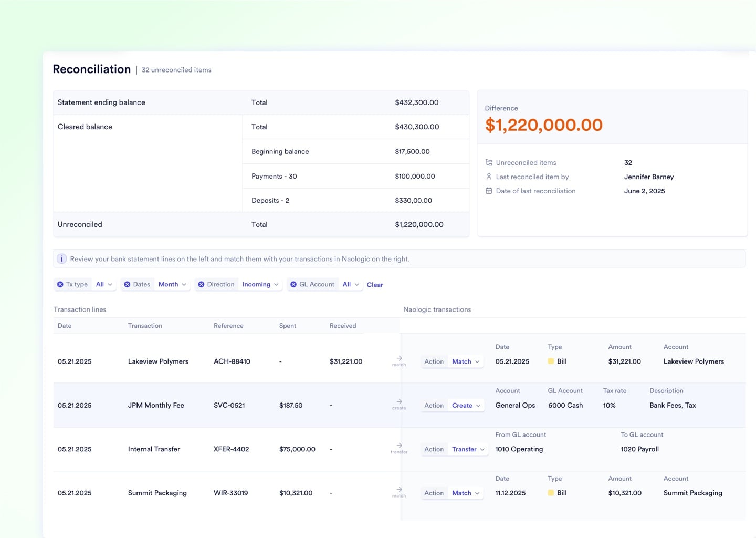Screen dimensions: 756x538
Task: Remove the Direction filter via x icon
Action: coord(201,284)
